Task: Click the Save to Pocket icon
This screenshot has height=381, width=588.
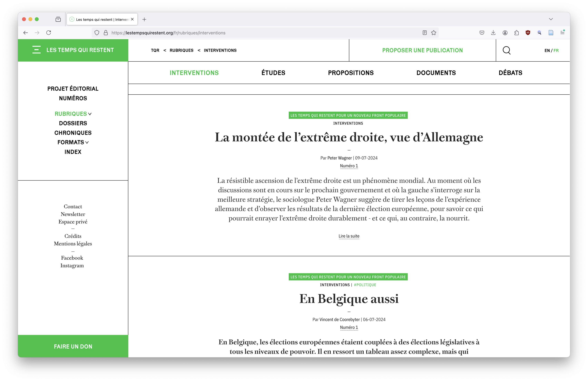Action: point(482,33)
